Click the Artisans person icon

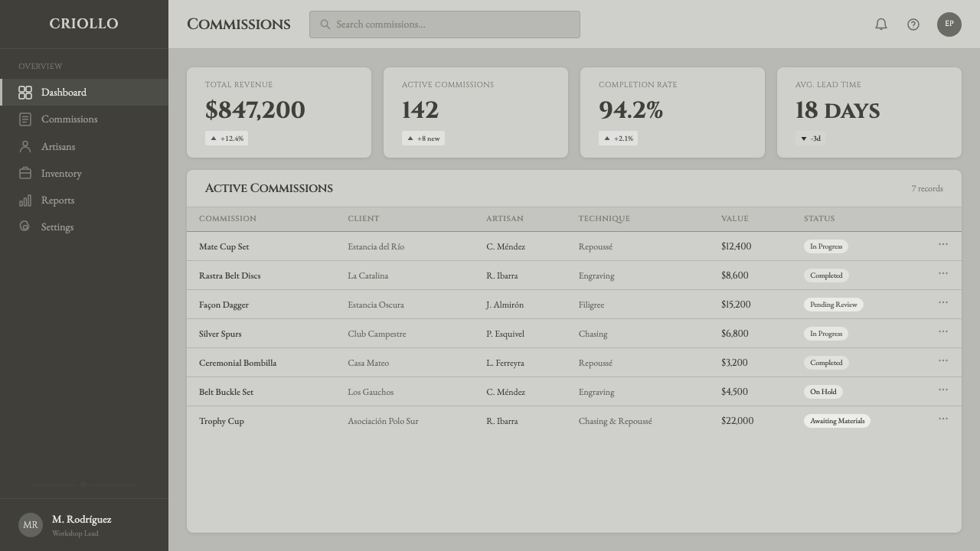tap(25, 146)
